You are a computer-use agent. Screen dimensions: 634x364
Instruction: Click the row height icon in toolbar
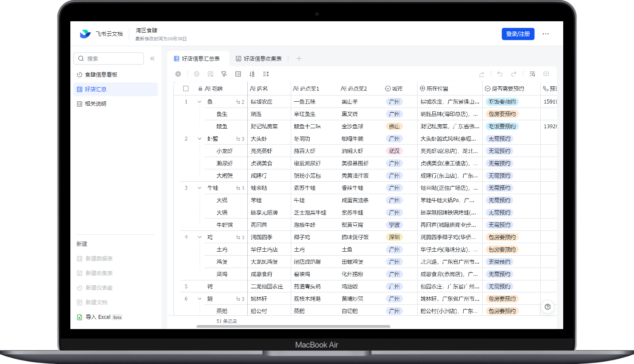click(266, 74)
